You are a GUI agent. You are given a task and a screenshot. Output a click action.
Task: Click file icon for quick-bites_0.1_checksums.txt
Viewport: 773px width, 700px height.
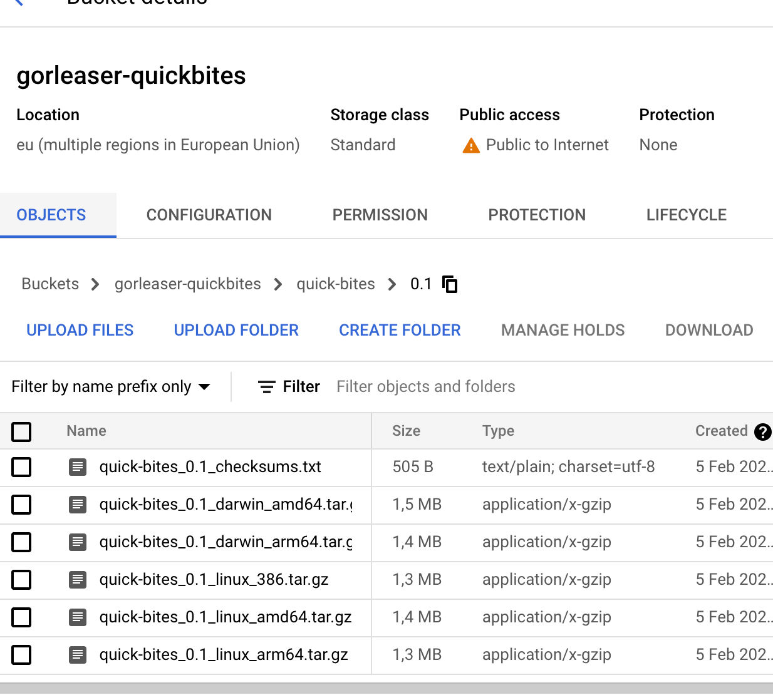78,467
